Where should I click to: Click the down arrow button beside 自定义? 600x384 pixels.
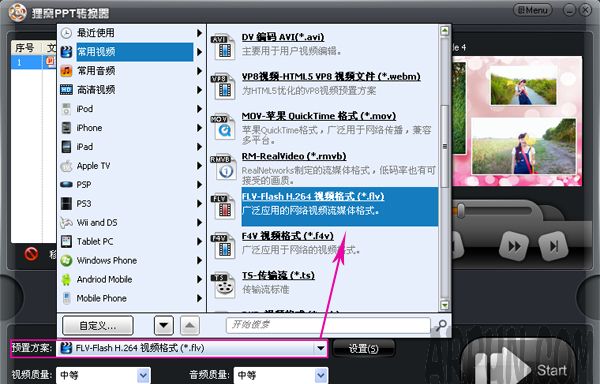click(164, 326)
